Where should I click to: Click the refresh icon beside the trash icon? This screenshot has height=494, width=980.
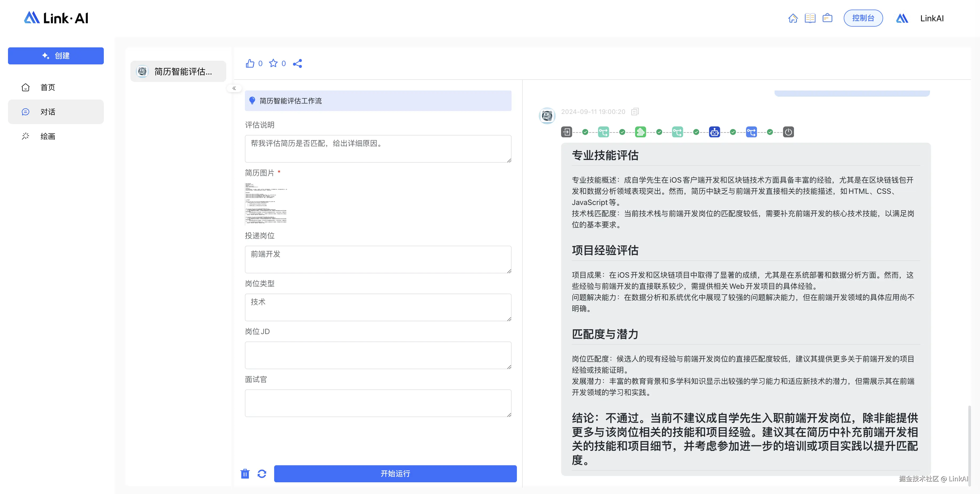[x=262, y=474]
